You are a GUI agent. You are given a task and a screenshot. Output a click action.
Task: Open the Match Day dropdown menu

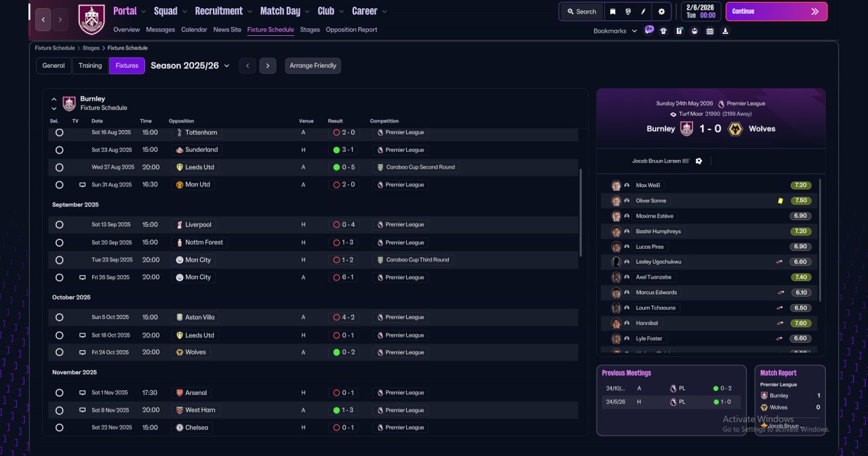pyautogui.click(x=285, y=11)
